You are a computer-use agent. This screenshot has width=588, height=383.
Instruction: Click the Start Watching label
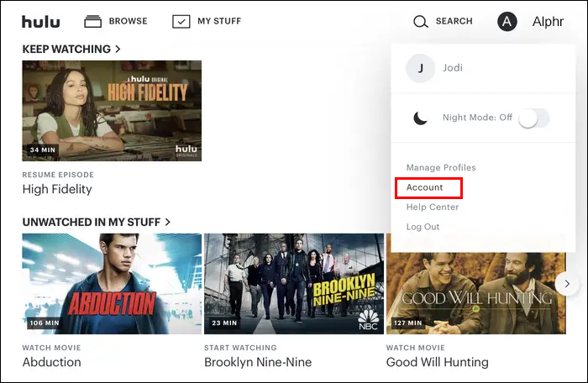[x=240, y=348]
